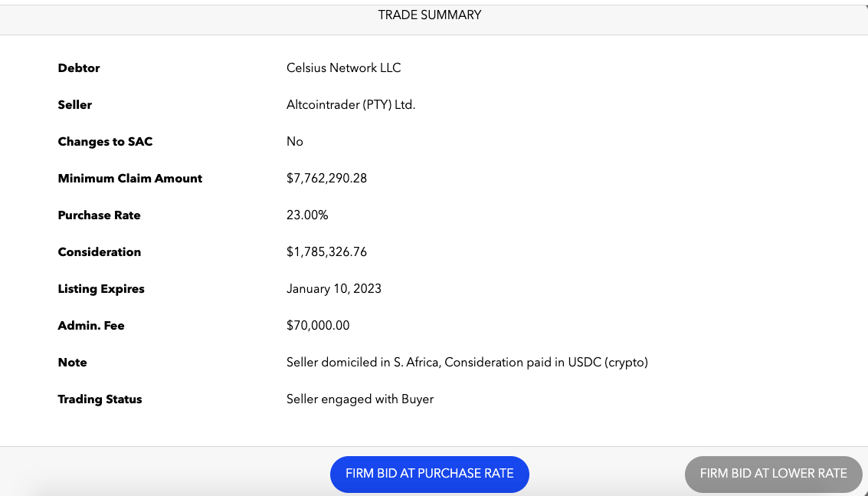
Task: Click the Admin. Fee value $70,000.00
Action: 318,325
